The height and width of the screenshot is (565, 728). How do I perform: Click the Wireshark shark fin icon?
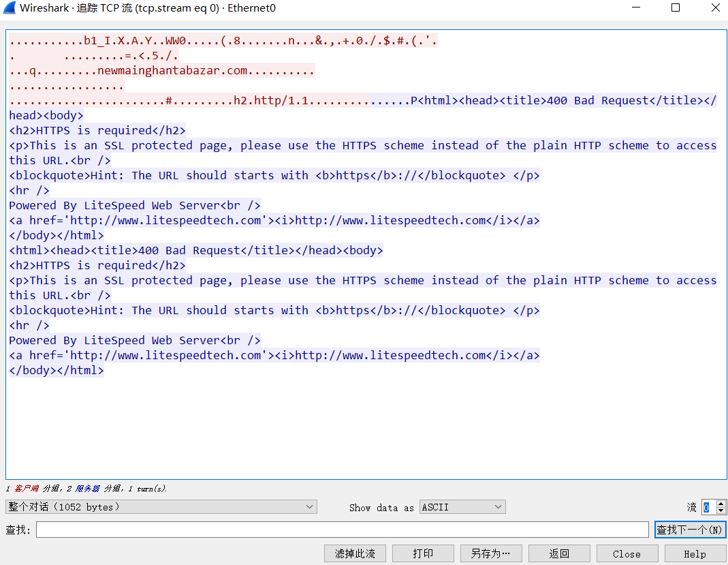pyautogui.click(x=9, y=8)
